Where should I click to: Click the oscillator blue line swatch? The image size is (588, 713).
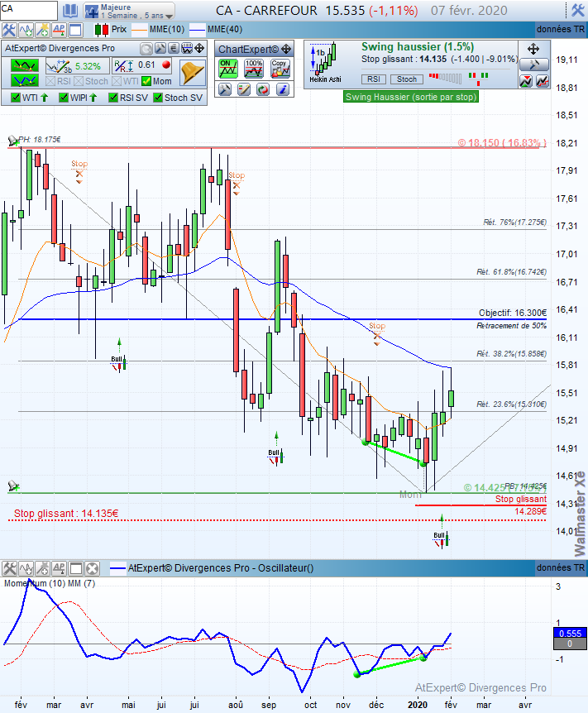coord(117,568)
